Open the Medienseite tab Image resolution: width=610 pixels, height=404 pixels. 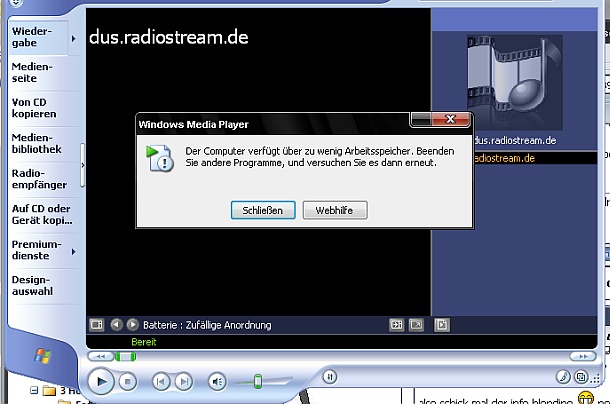(43, 72)
